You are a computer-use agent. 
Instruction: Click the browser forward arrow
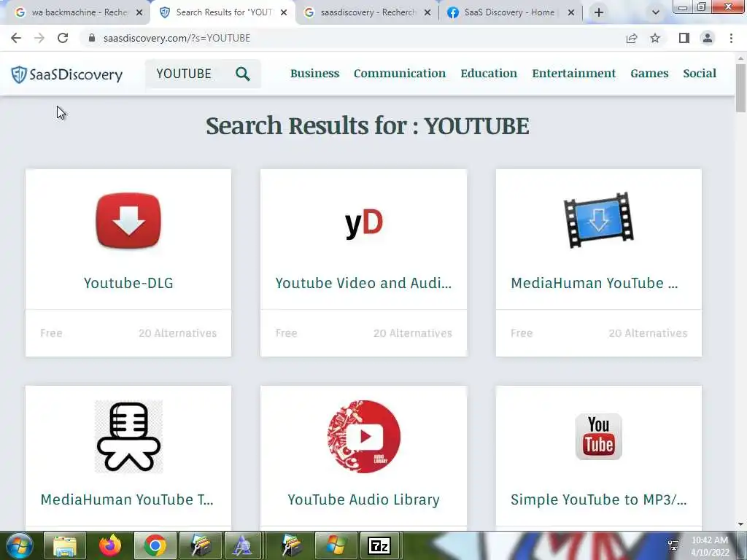tap(39, 38)
